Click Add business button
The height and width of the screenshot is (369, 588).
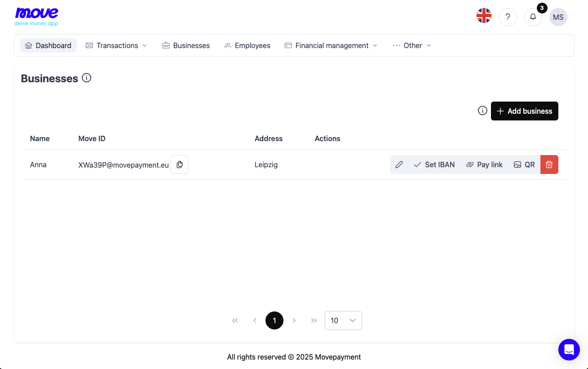tap(525, 111)
